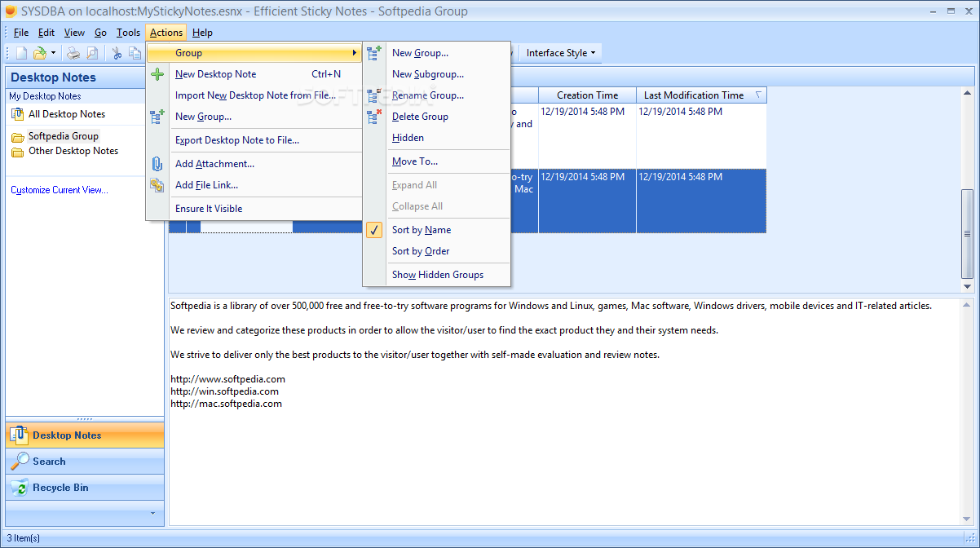This screenshot has height=548, width=980.
Task: Click the icon beside New Group in Actions menu
Action: [x=158, y=117]
